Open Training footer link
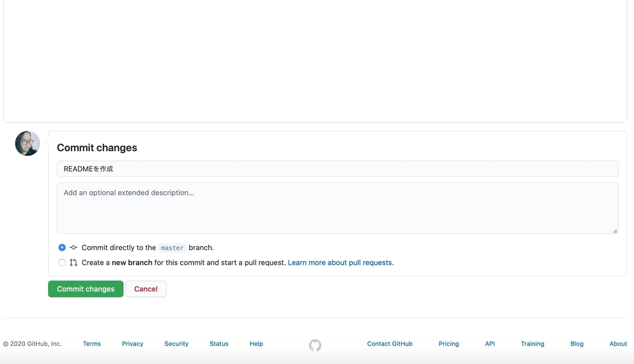 (533, 343)
